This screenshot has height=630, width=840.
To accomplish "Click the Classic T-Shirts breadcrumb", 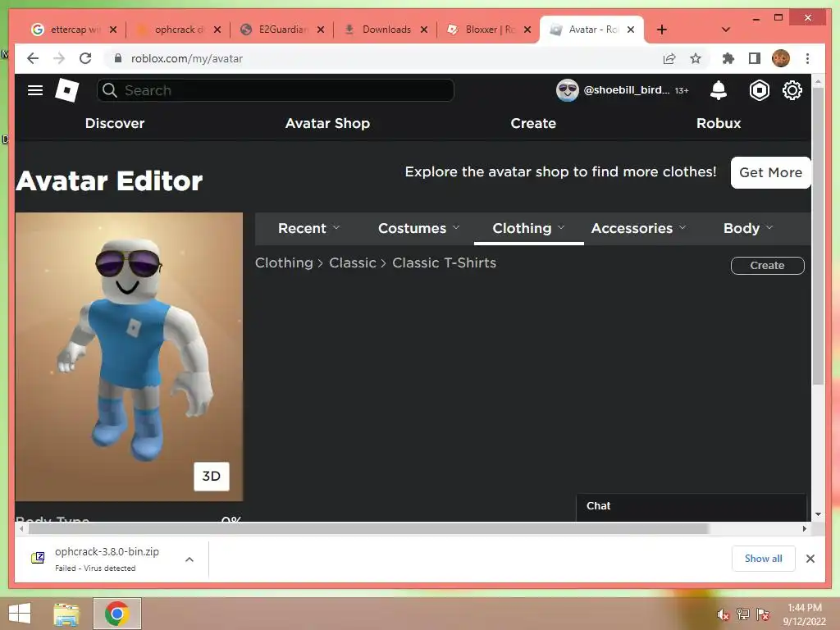I will [444, 263].
